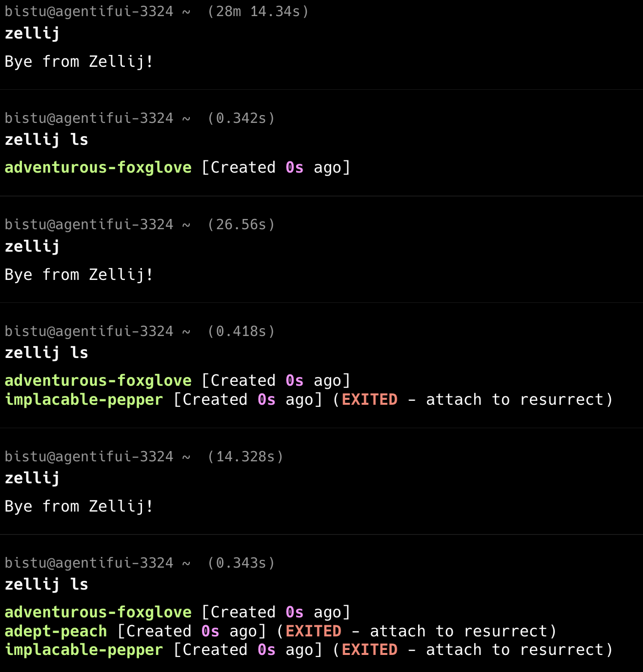
Task: Select "Bye from Zellij!" in the 28m 14.34s block
Action: click(x=79, y=61)
